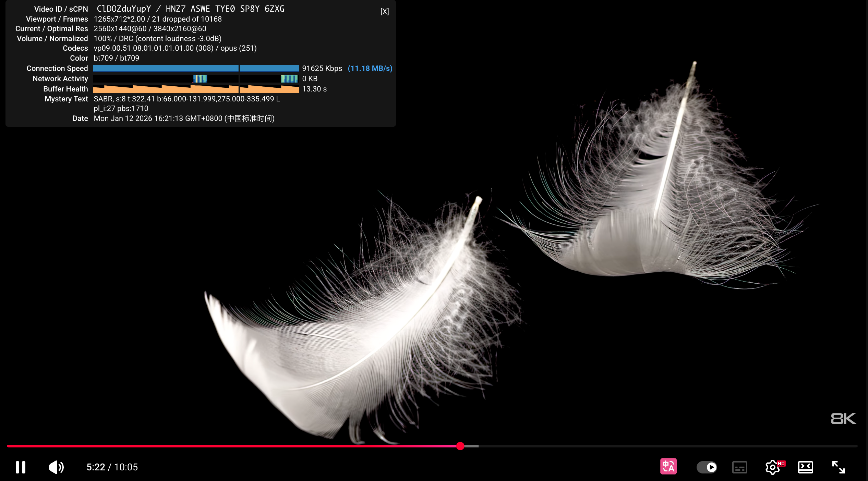Click the Video ID ClDOZduYupY text
The height and width of the screenshot is (481, 868).
click(x=124, y=9)
